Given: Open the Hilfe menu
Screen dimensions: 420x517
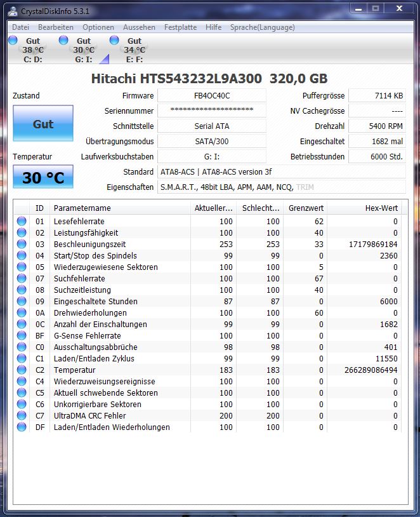Looking at the screenshot, I should click(213, 27).
